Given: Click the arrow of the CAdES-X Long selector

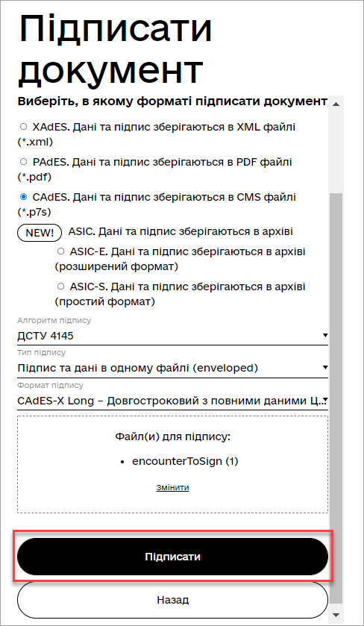Looking at the screenshot, I should tap(325, 400).
